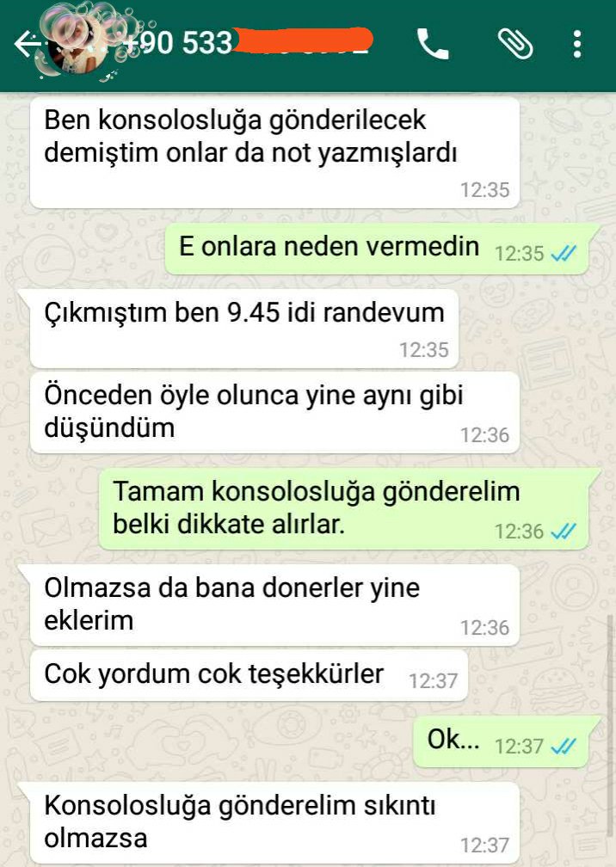
Task: Open the attachment paperclip menu
Action: tap(514, 44)
